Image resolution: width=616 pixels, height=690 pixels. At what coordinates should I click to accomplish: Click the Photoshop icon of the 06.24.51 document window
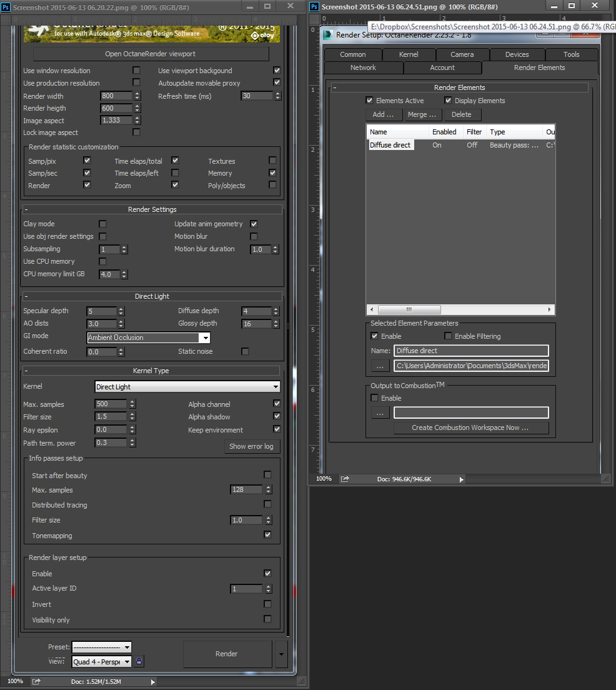click(x=314, y=7)
